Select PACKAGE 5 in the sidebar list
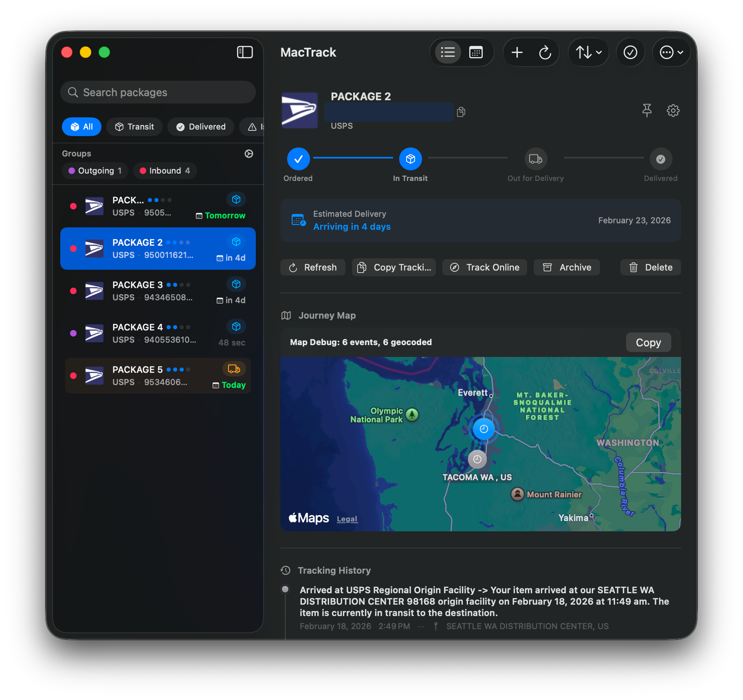 pyautogui.click(x=158, y=375)
